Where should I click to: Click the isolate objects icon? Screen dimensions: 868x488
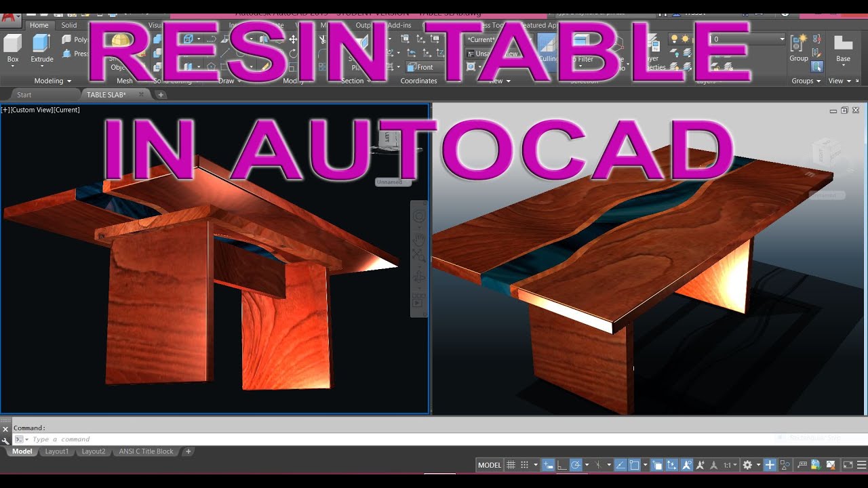(785, 465)
